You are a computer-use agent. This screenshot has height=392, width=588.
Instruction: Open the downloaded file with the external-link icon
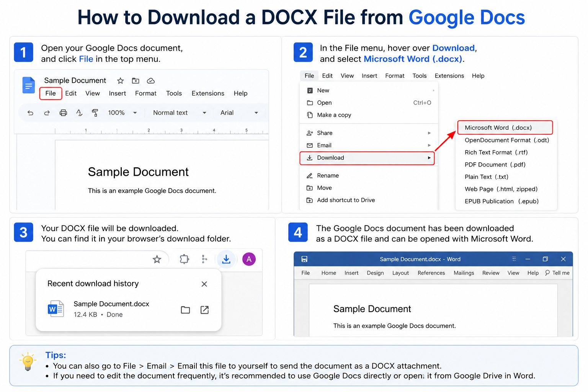[205, 310]
